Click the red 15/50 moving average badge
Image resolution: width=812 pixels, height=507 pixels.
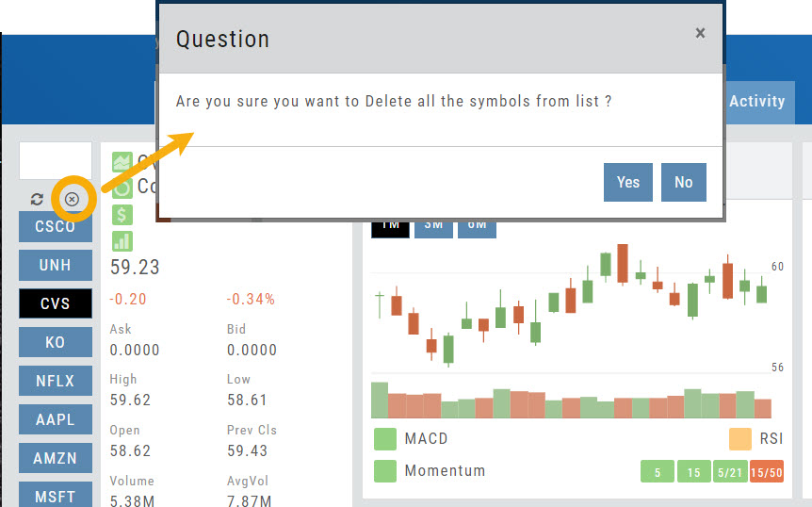(x=767, y=472)
